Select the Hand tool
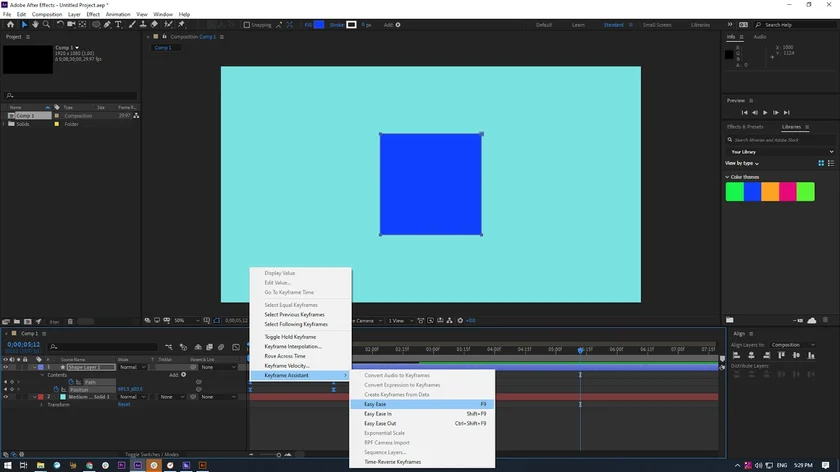The height and width of the screenshot is (472, 840). click(34, 24)
